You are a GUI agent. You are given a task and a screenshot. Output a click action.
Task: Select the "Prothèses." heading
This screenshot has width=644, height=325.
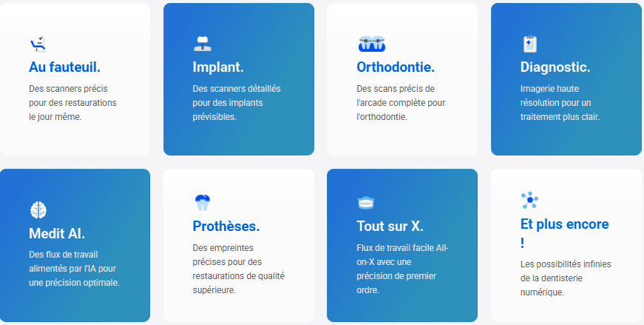pyautogui.click(x=226, y=226)
